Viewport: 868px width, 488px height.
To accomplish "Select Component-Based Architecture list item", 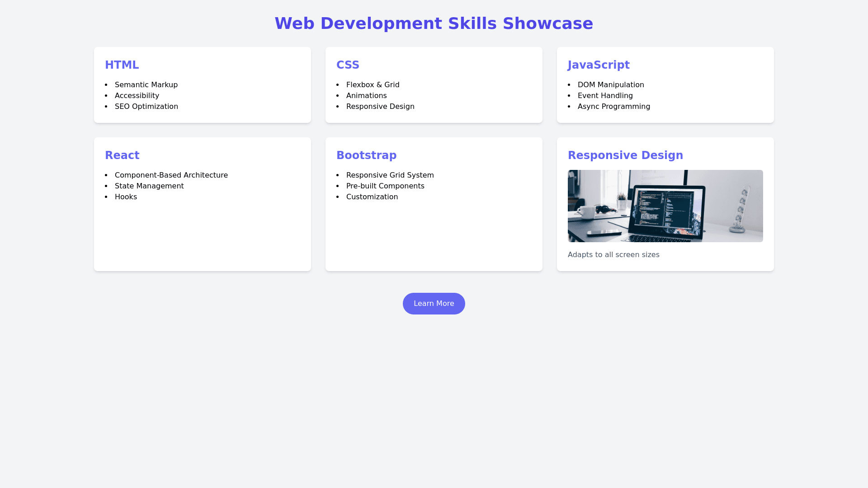I will pos(171,175).
